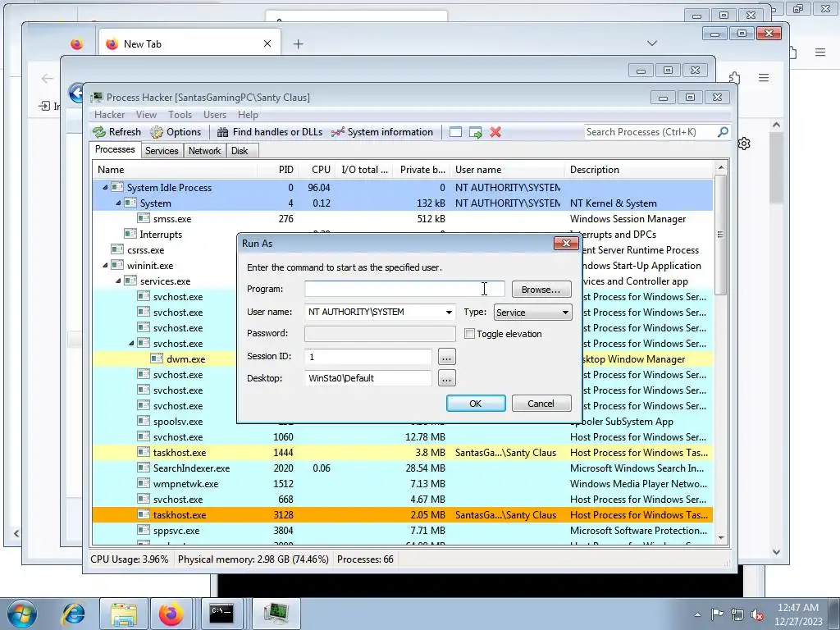This screenshot has height=630, width=840.
Task: Focus the Search Processes field
Action: pos(651,132)
